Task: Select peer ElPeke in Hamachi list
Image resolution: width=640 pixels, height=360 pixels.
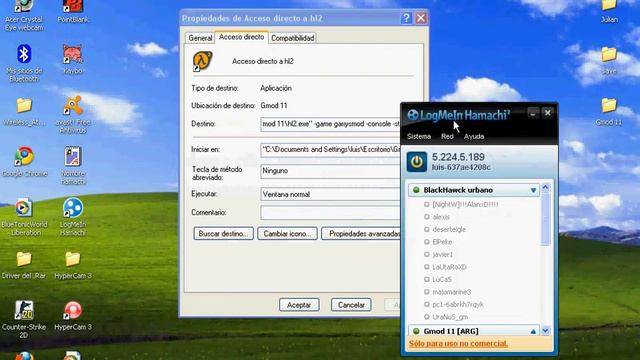Action: (442, 242)
